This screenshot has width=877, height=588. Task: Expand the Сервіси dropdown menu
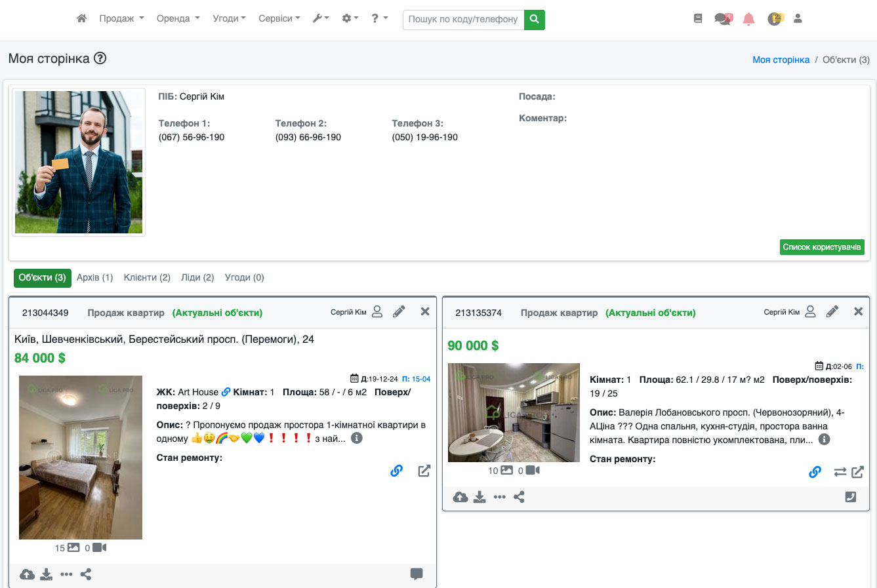[x=279, y=18]
